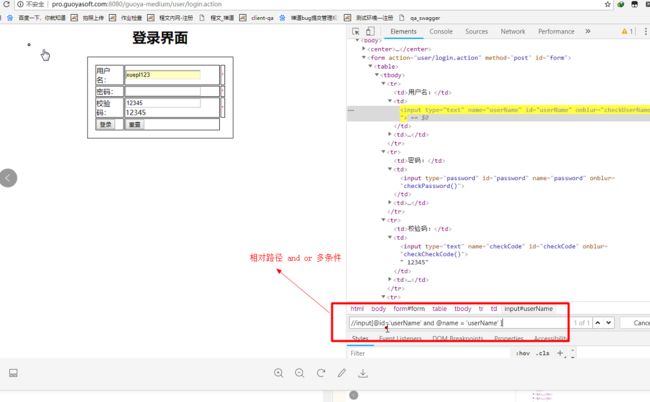
Task: Toggle the .cls class editor button
Action: (x=543, y=353)
